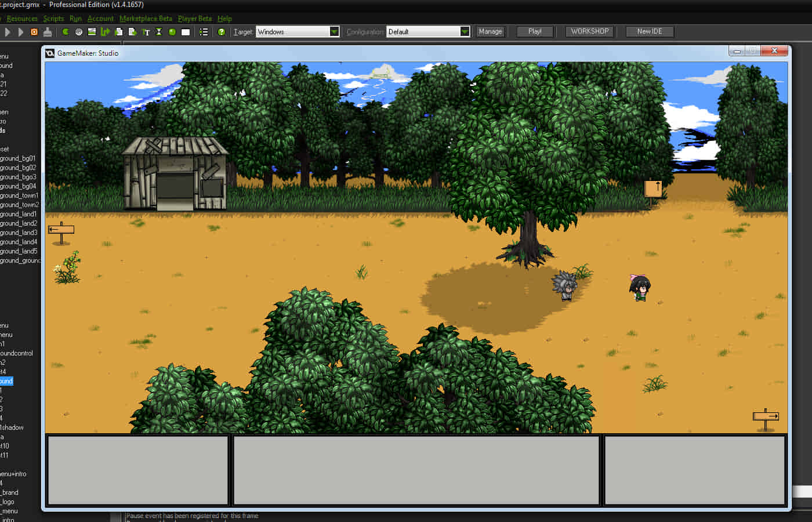Click the Manage button
Image resolution: width=812 pixels, height=522 pixels.
[490, 31]
